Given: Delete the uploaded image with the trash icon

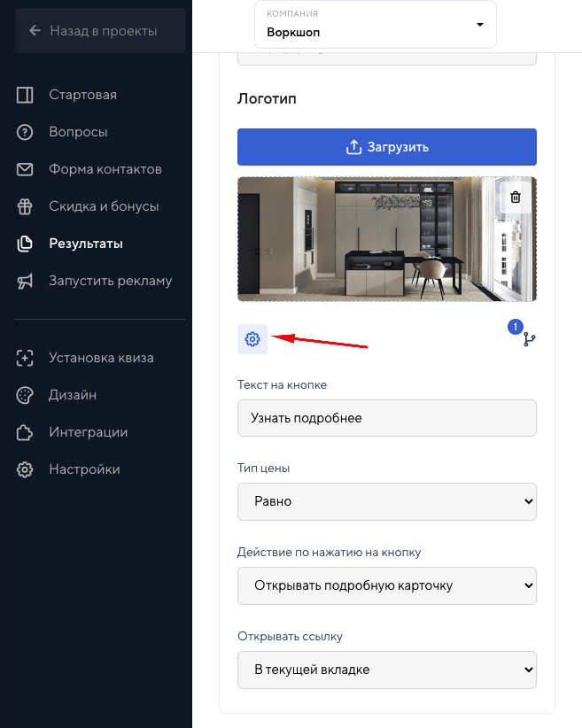Looking at the screenshot, I should 515,197.
